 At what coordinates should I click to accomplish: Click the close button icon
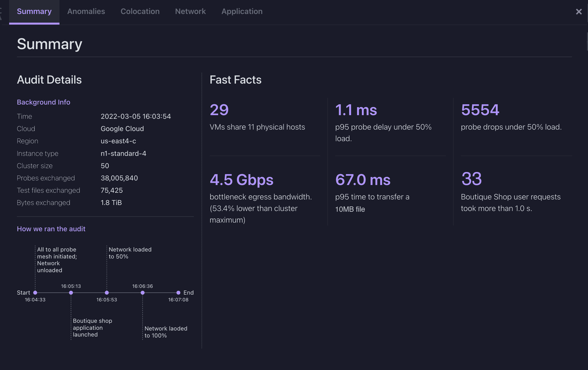click(578, 11)
